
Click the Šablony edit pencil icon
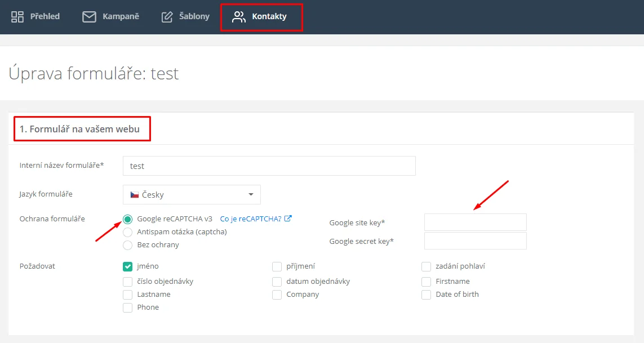(x=167, y=17)
